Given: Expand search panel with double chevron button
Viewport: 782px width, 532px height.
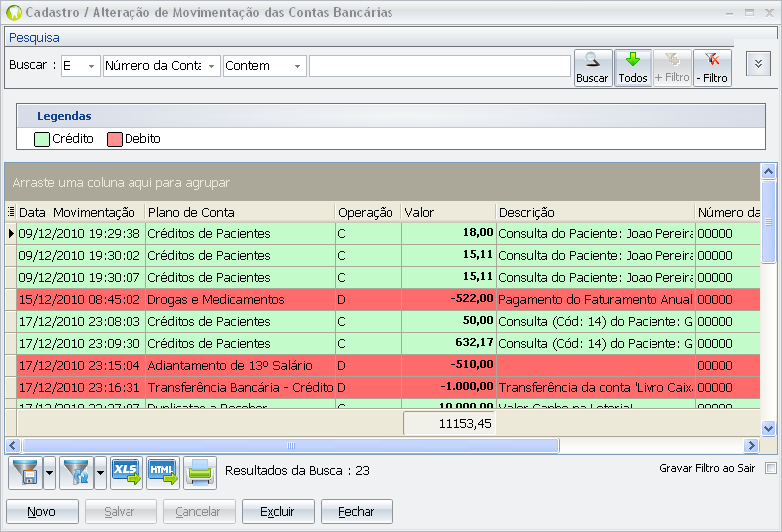Looking at the screenshot, I should tap(758, 64).
